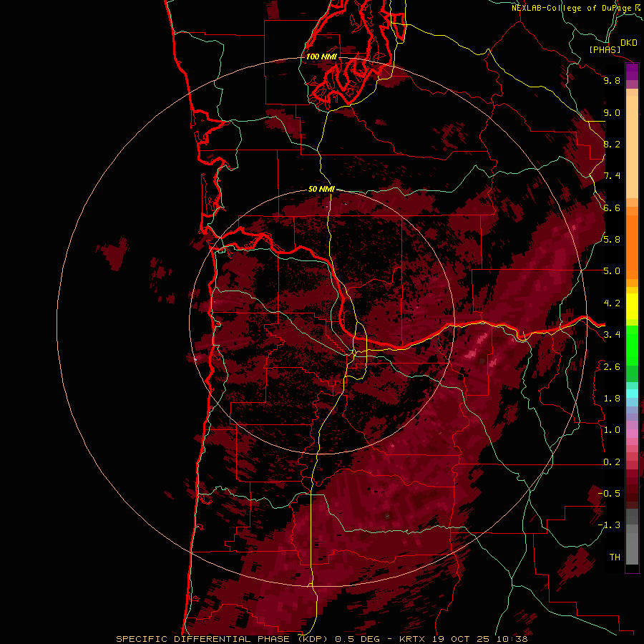Click the DKD label above the legend
Screen dimensions: 644x644
tap(628, 43)
